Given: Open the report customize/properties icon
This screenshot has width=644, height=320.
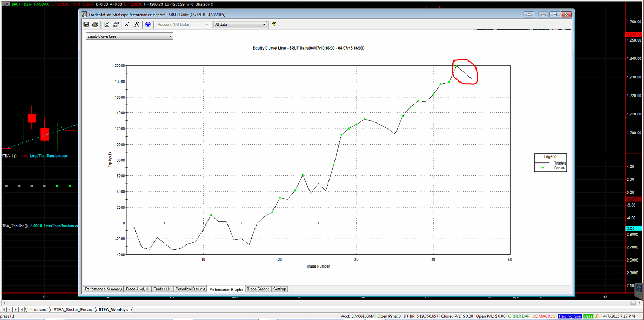Looking at the screenshot, I should coord(116,24).
